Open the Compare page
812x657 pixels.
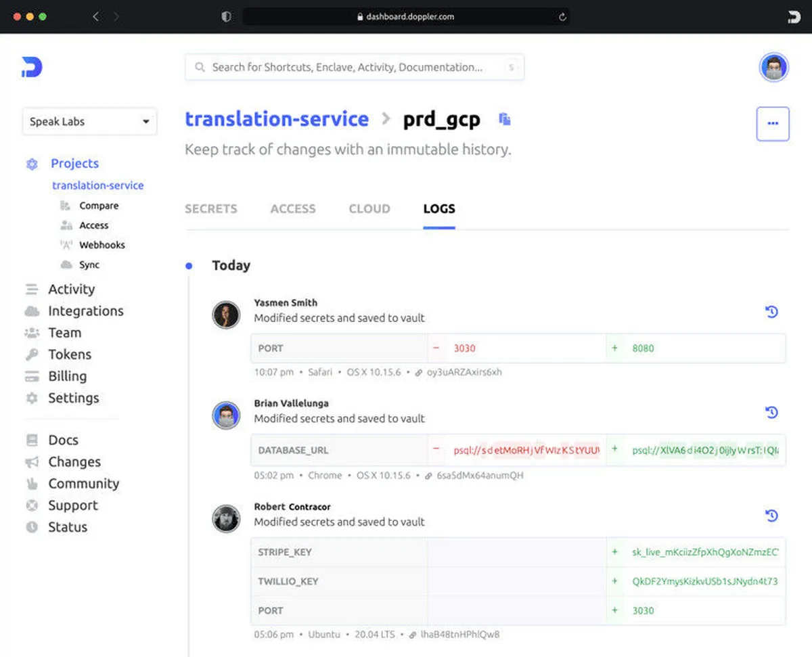point(99,206)
